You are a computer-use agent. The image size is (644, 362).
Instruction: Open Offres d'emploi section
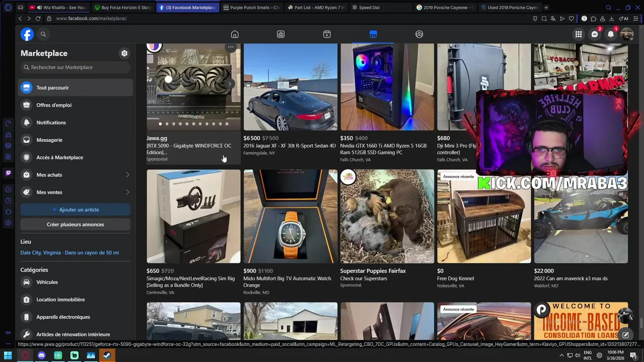(75, 105)
